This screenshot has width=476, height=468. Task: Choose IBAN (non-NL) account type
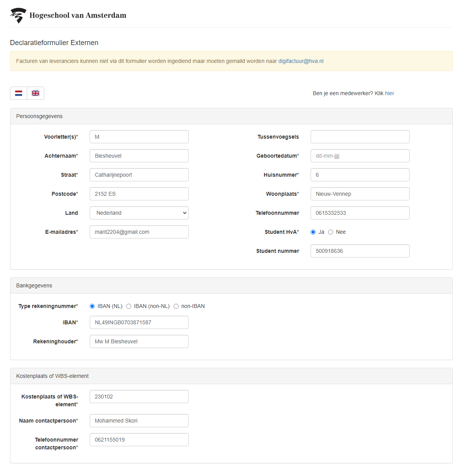tap(129, 306)
